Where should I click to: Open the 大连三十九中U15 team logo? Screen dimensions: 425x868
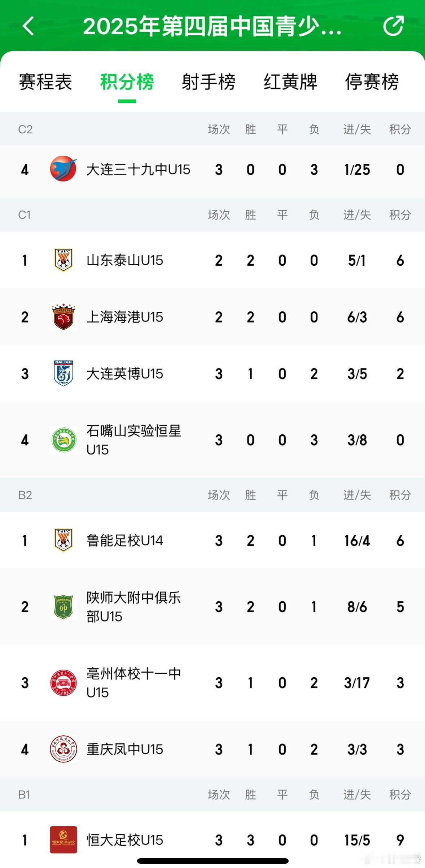pyautogui.click(x=63, y=169)
